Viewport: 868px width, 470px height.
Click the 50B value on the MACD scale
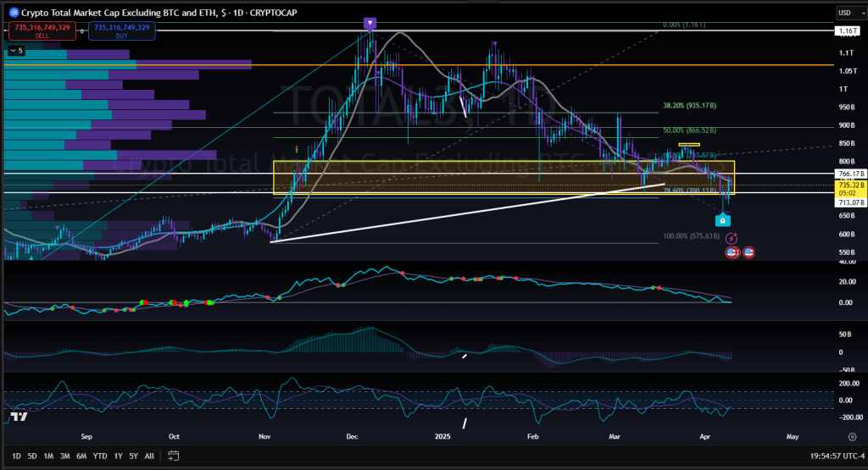click(x=845, y=334)
